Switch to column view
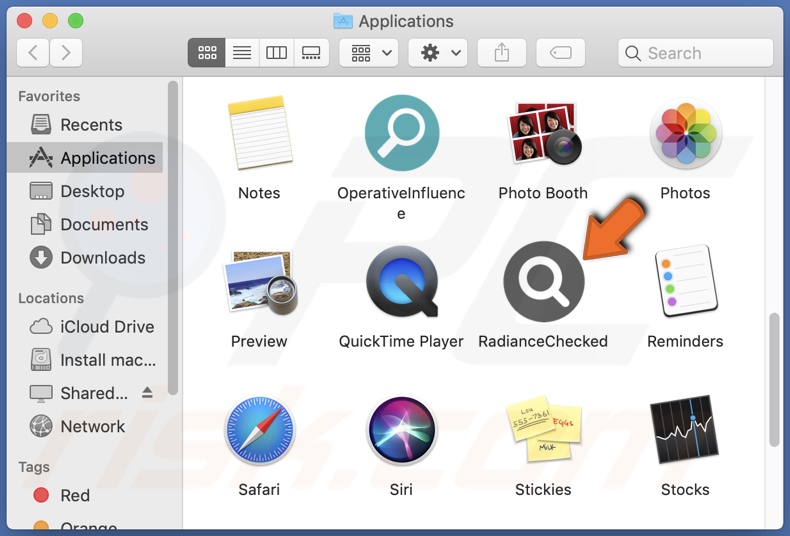Image resolution: width=790 pixels, height=536 pixels. pos(276,53)
